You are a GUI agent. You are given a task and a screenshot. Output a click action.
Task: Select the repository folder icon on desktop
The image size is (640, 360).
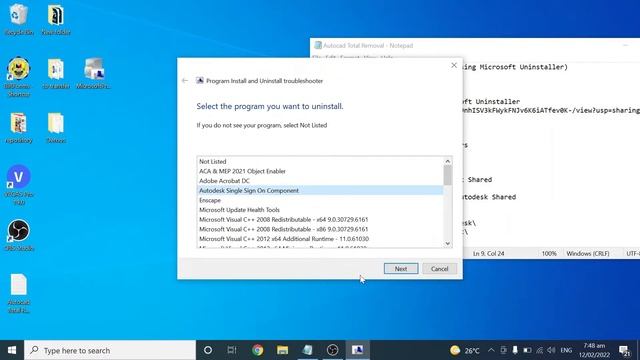(x=18, y=128)
